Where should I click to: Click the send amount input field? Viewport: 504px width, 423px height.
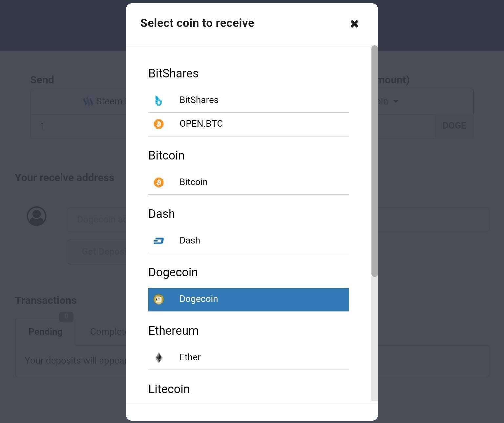(79, 126)
